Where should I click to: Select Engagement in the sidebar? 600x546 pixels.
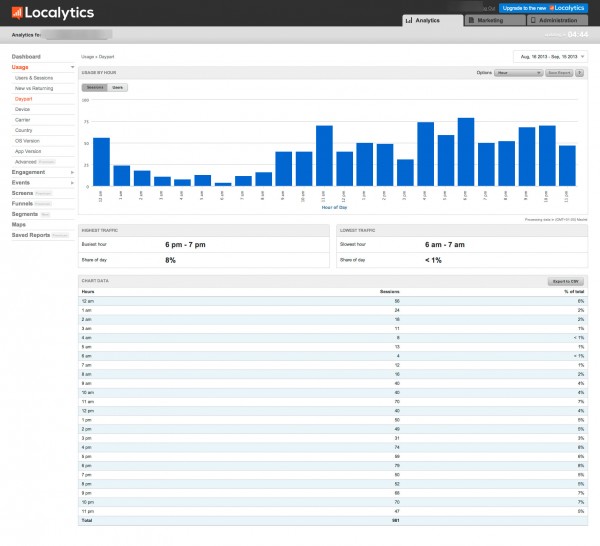click(28, 173)
